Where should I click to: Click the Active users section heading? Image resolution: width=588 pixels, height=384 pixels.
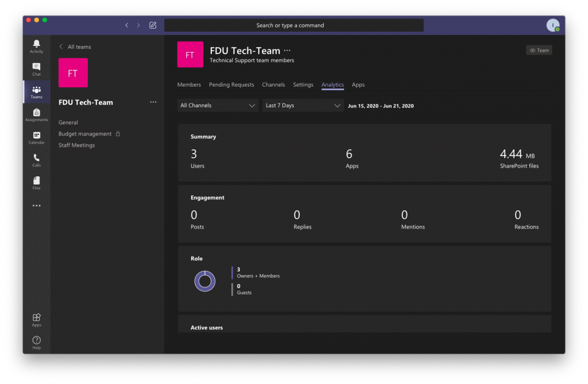207,327
